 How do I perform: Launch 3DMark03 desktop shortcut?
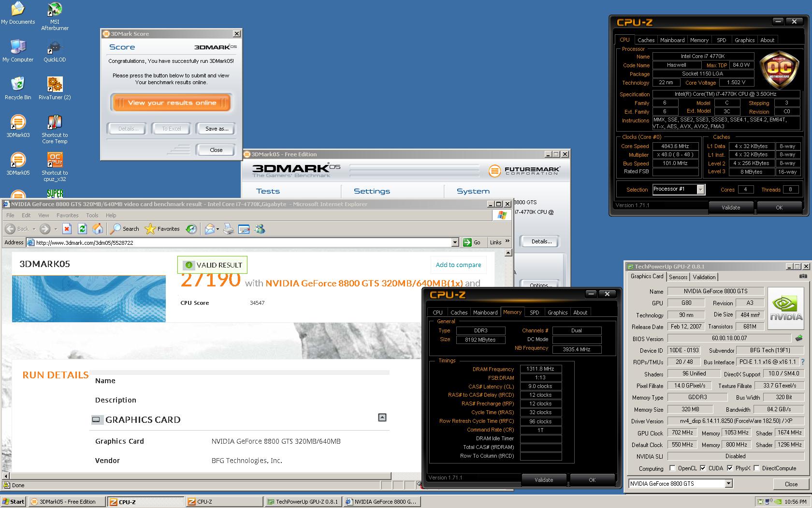click(x=18, y=126)
